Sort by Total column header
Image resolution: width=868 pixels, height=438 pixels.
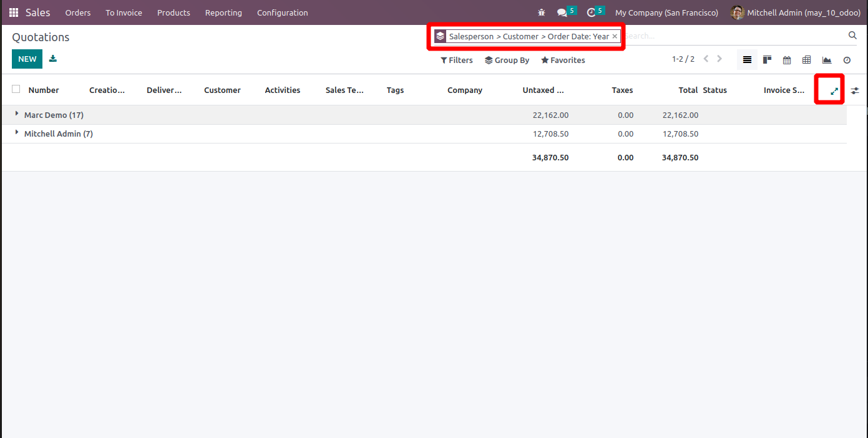688,90
